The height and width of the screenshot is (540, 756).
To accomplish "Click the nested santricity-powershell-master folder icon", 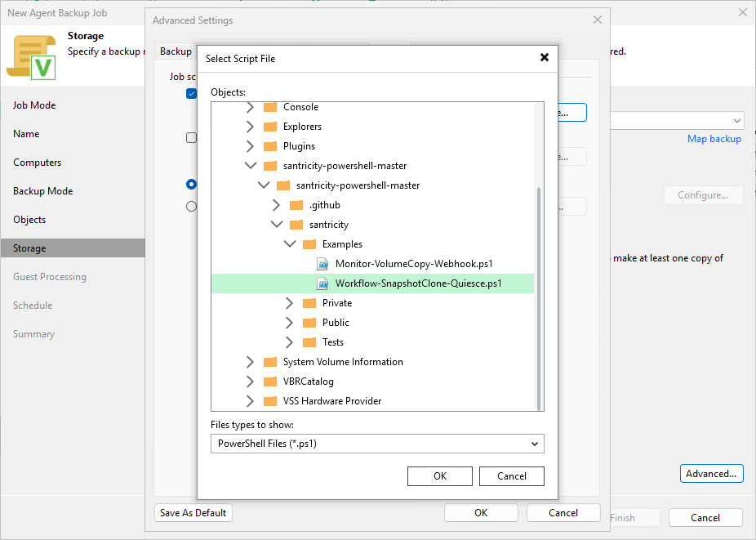I will 283,185.
